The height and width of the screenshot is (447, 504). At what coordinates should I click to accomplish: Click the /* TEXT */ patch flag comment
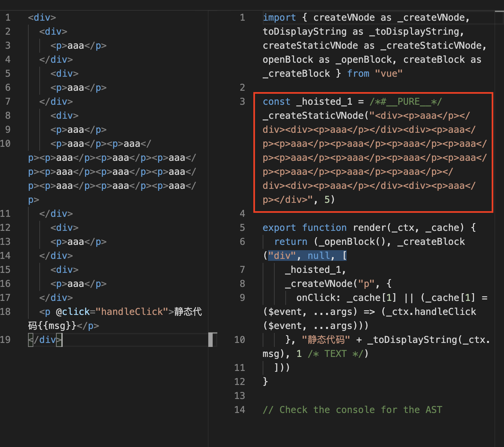point(336,354)
